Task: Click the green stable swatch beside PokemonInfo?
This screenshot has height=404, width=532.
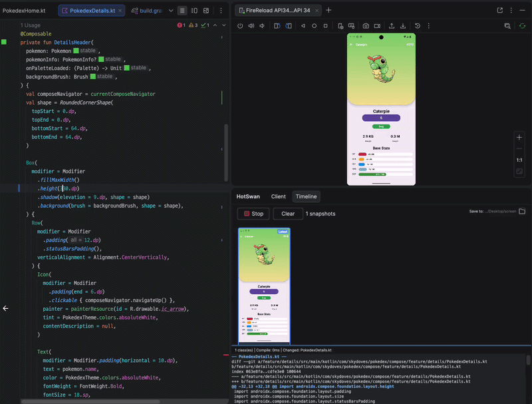Action: [101, 59]
